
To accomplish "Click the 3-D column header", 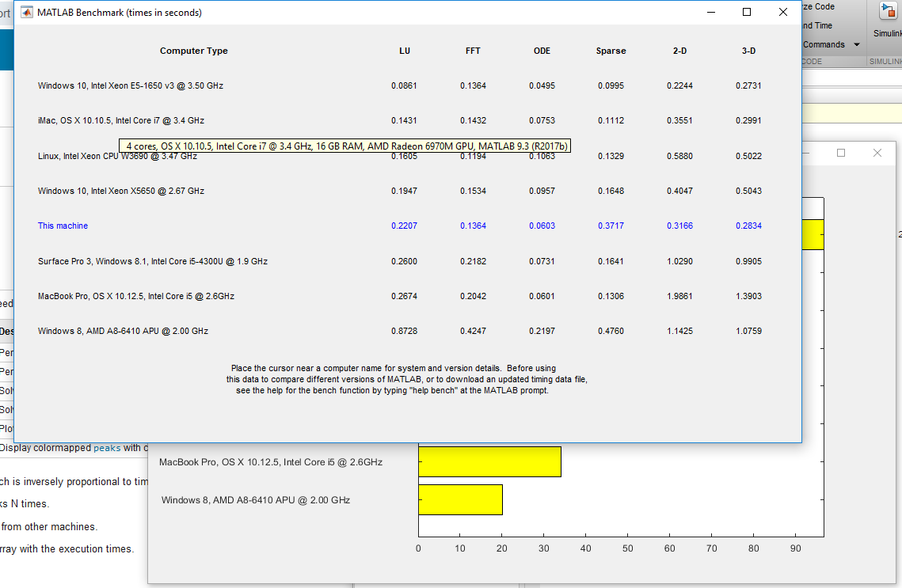I will pyautogui.click(x=748, y=51).
